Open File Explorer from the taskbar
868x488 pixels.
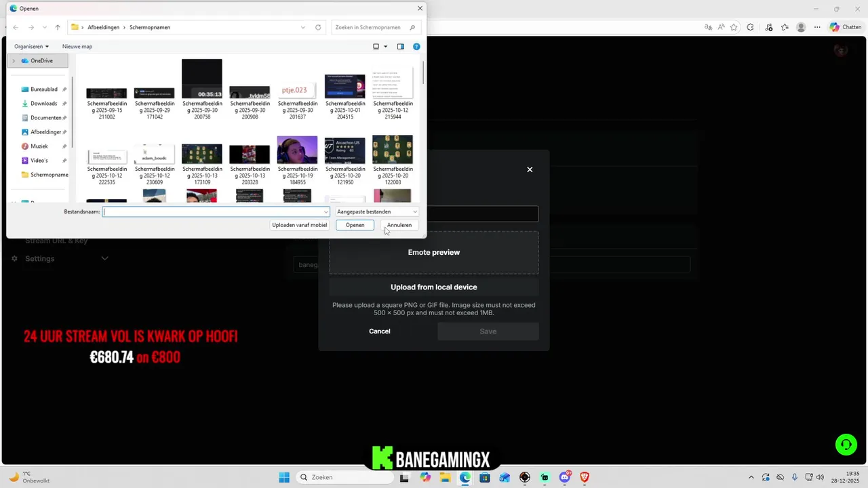445,477
